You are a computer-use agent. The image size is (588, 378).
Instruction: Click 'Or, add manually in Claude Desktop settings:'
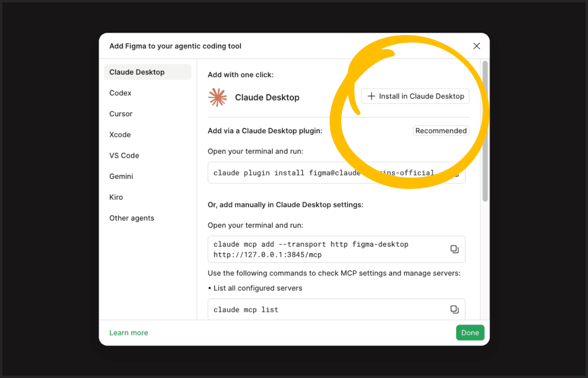(x=285, y=205)
